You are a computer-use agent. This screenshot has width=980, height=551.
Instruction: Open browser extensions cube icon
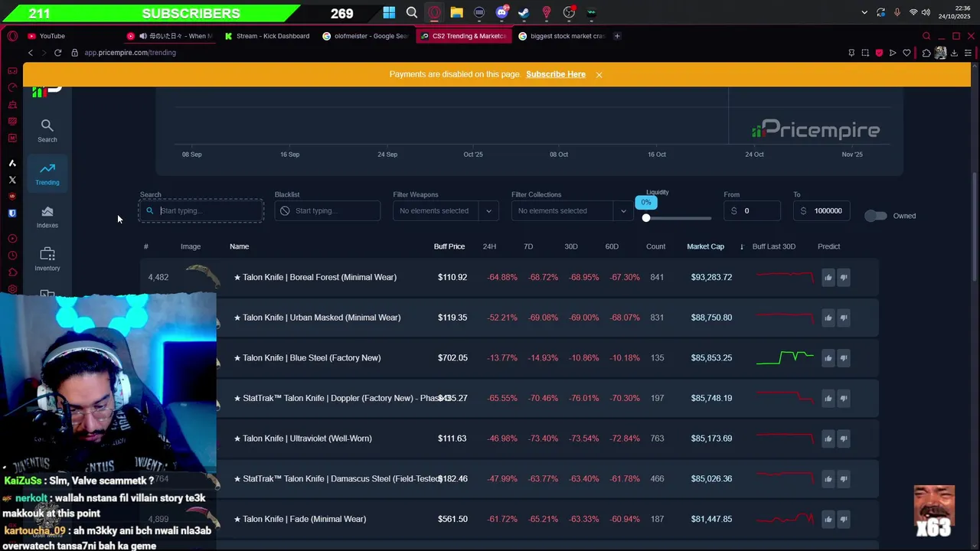[926, 53]
